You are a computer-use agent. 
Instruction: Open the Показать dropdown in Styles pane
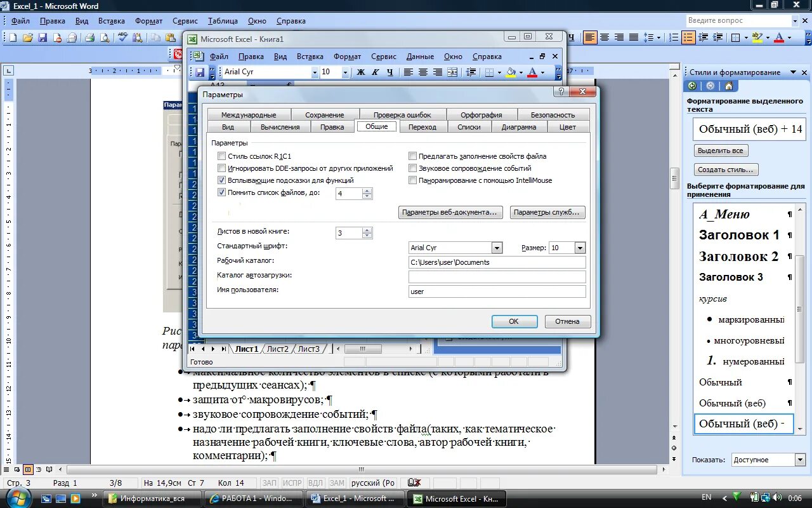[799, 460]
